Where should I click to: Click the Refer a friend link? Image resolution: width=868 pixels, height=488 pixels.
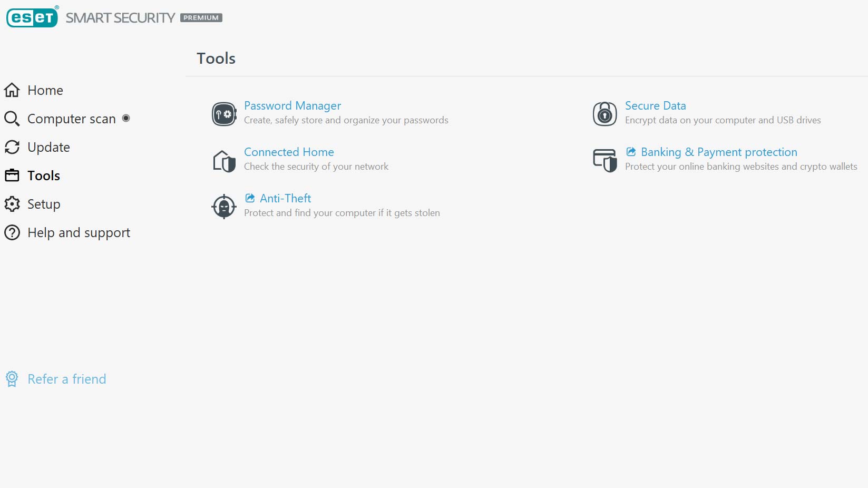(67, 379)
